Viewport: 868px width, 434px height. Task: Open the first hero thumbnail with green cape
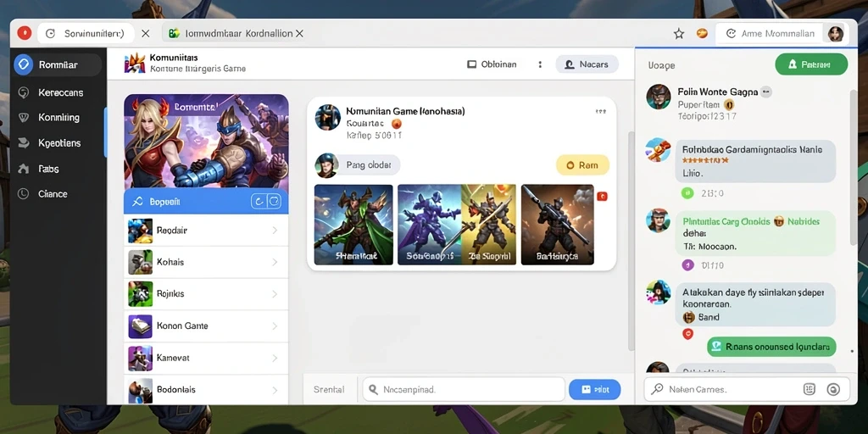coord(353,225)
